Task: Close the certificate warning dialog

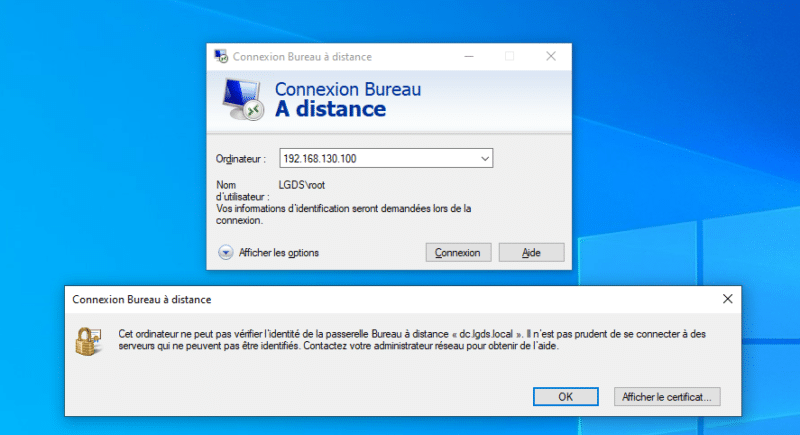Action: (728, 299)
